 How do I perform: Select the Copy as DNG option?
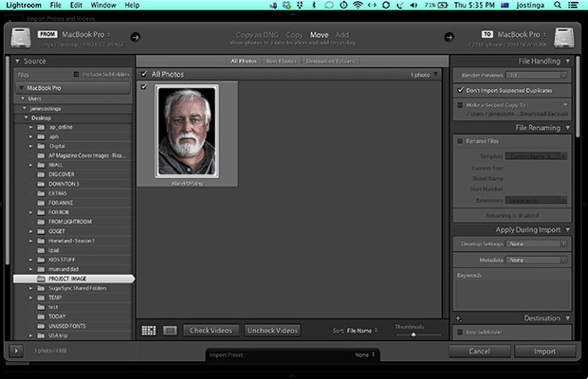[x=257, y=35]
